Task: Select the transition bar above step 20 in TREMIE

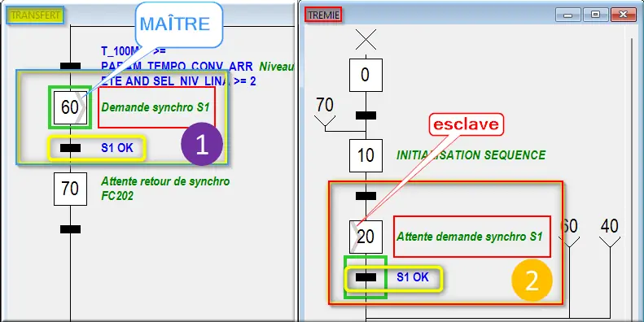Action: pyautogui.click(x=366, y=196)
